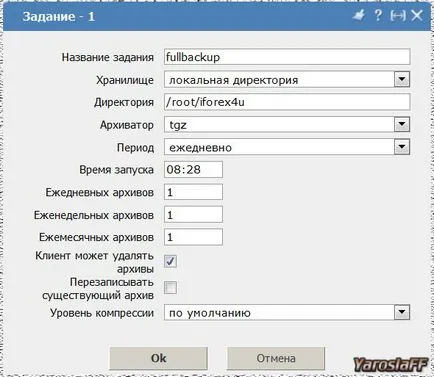Cancel with the Отмена button

pos(276,358)
